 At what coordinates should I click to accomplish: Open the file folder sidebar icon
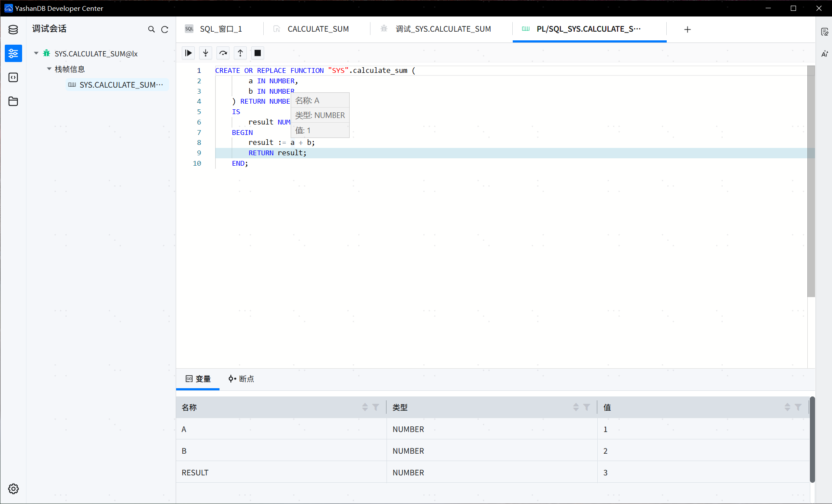pos(13,101)
